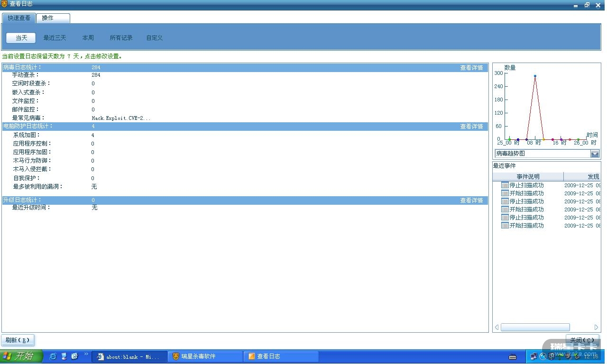The height and width of the screenshot is (364, 607).
Task: Show 所有记录 log range
Action: (x=121, y=38)
